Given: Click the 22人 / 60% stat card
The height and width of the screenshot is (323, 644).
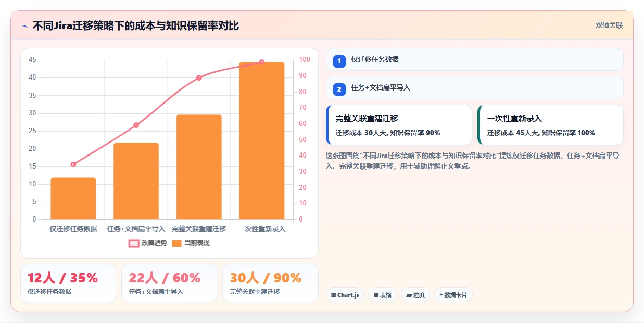Looking at the screenshot, I should pos(169,283).
